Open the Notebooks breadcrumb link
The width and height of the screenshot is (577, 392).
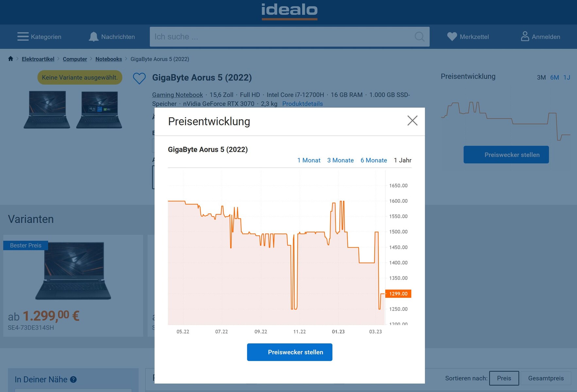pos(109,59)
